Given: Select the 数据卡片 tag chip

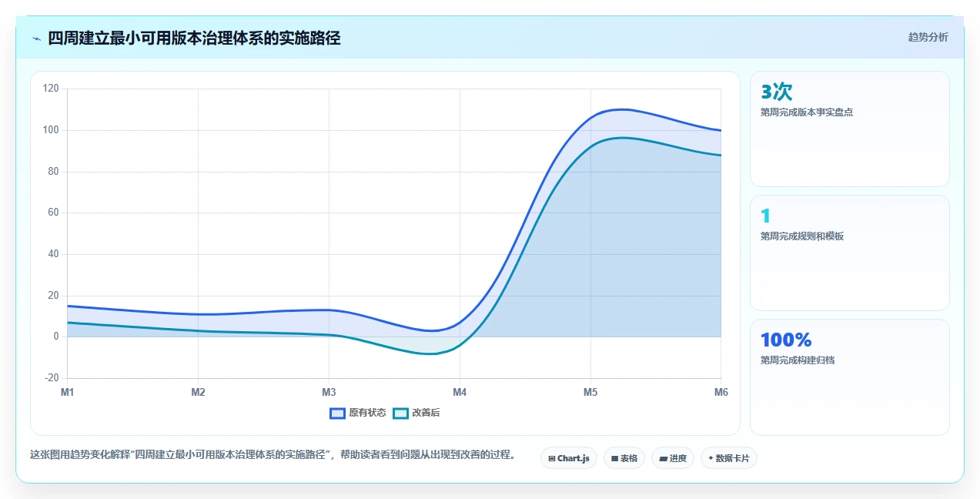Looking at the screenshot, I should (729, 458).
